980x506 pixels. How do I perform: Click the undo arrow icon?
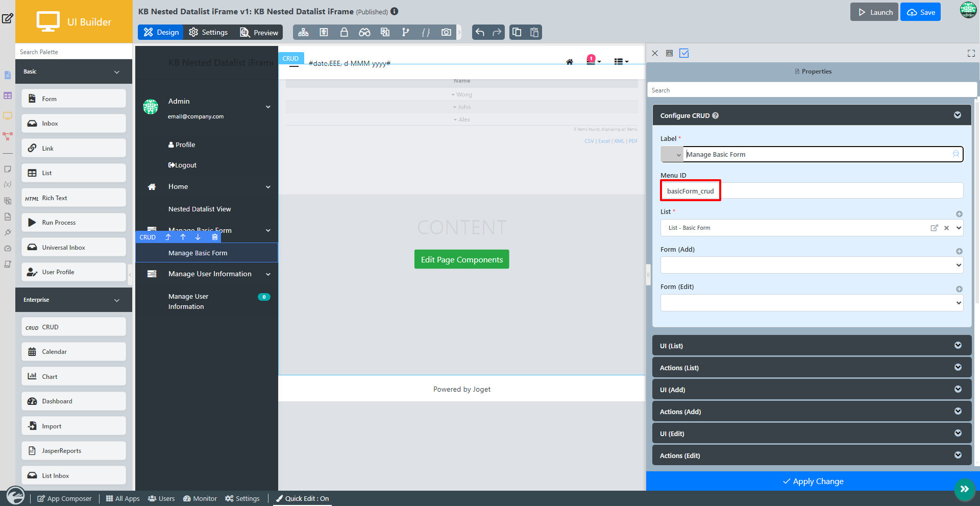point(480,32)
